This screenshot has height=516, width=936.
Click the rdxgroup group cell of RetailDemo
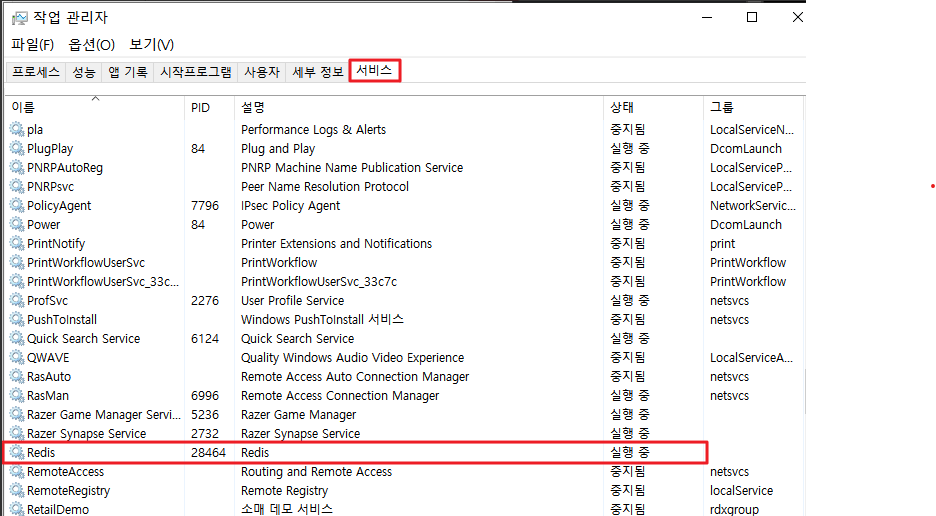(x=734, y=509)
